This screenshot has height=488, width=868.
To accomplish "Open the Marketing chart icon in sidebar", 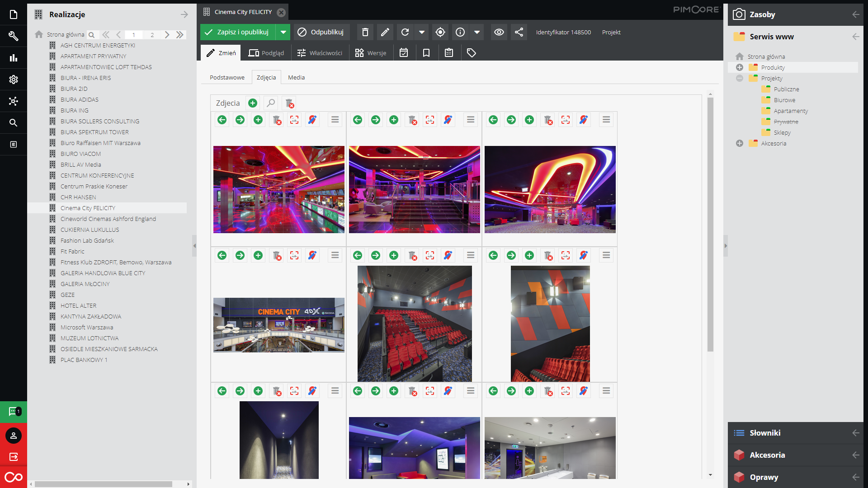I will click(14, 58).
